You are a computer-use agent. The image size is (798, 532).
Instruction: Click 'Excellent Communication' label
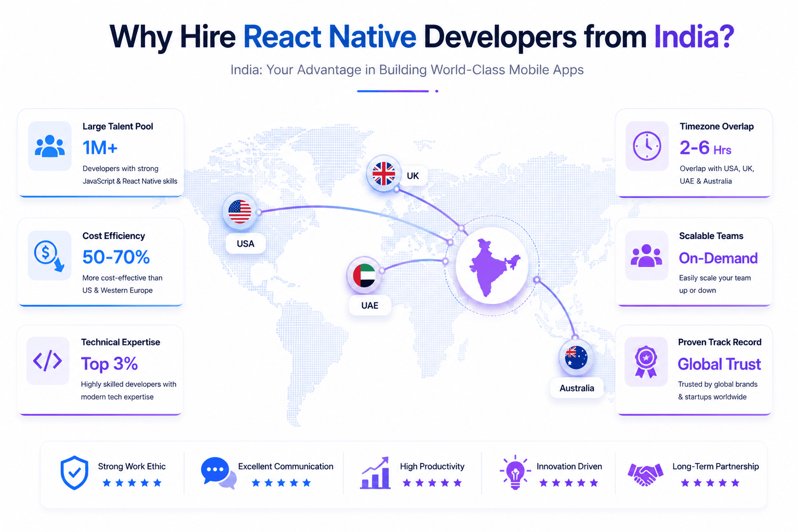pos(286,467)
